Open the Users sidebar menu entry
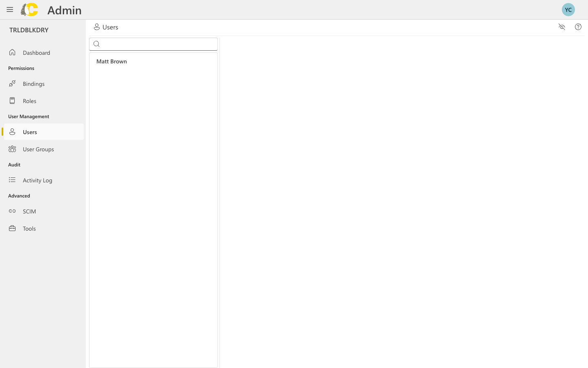The height and width of the screenshot is (368, 588). [30, 132]
